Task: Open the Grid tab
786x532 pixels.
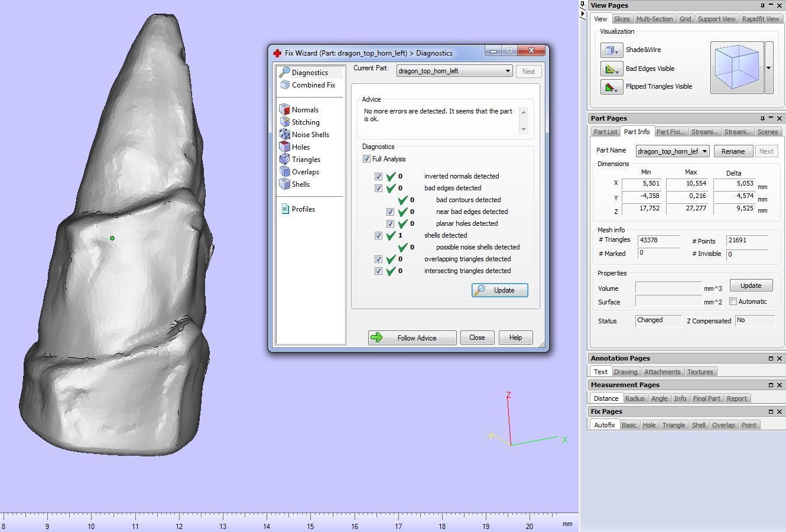Action: pyautogui.click(x=685, y=19)
